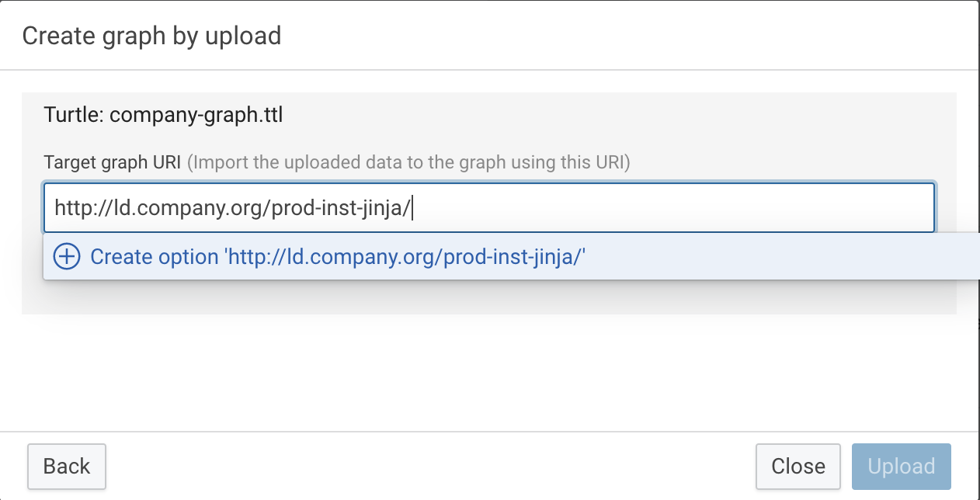Select the circled plus symbol in the suggestion
The image size is (980, 500).
[x=66, y=256]
